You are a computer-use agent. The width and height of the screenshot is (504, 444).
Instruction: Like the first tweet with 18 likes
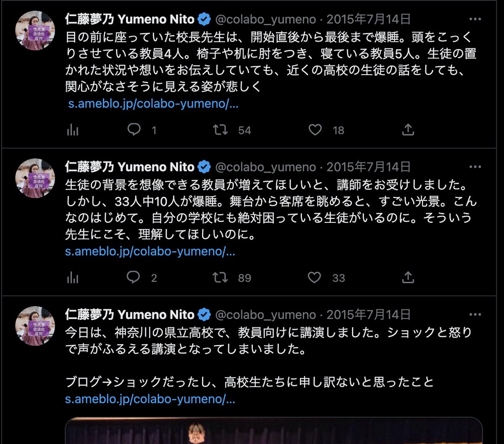click(x=315, y=130)
